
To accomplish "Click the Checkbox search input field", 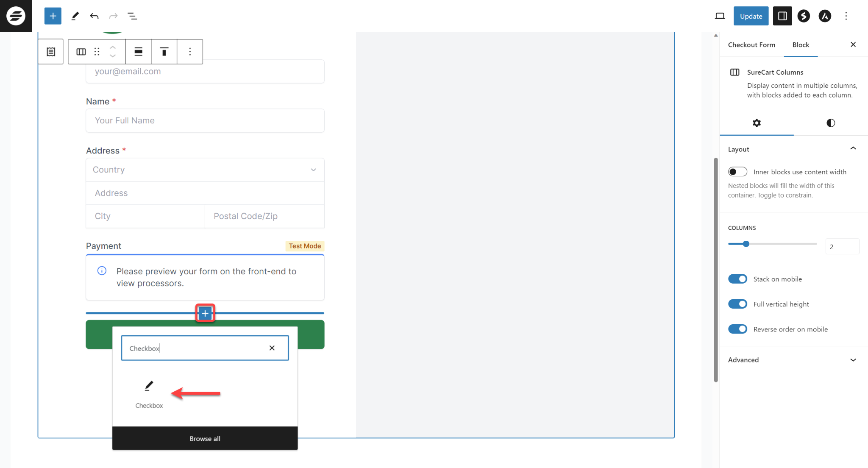I will (205, 348).
